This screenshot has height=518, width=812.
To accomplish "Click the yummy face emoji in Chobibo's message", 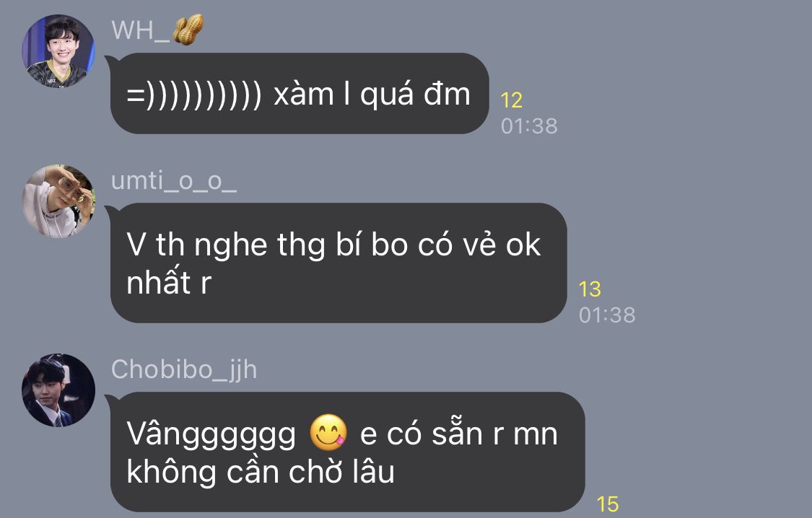I will coord(328,433).
